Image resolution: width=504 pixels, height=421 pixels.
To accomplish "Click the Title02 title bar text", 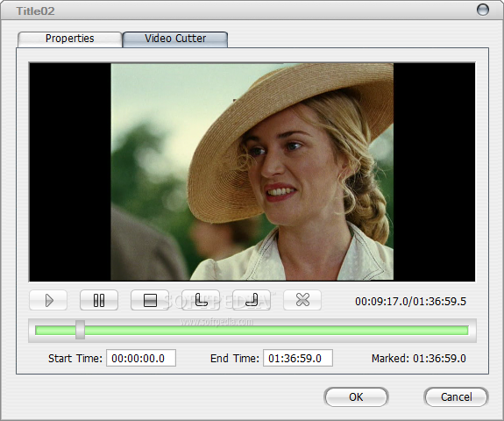I will pos(35,11).
